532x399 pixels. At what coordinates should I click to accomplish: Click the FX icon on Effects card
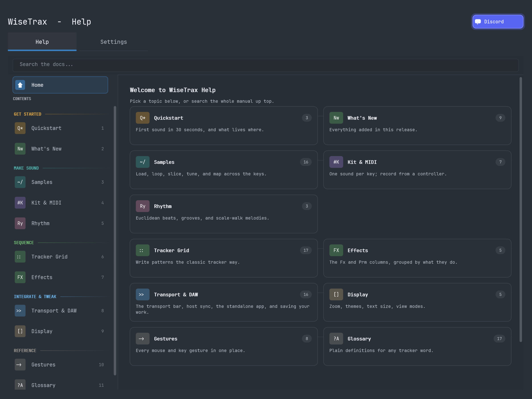click(336, 250)
